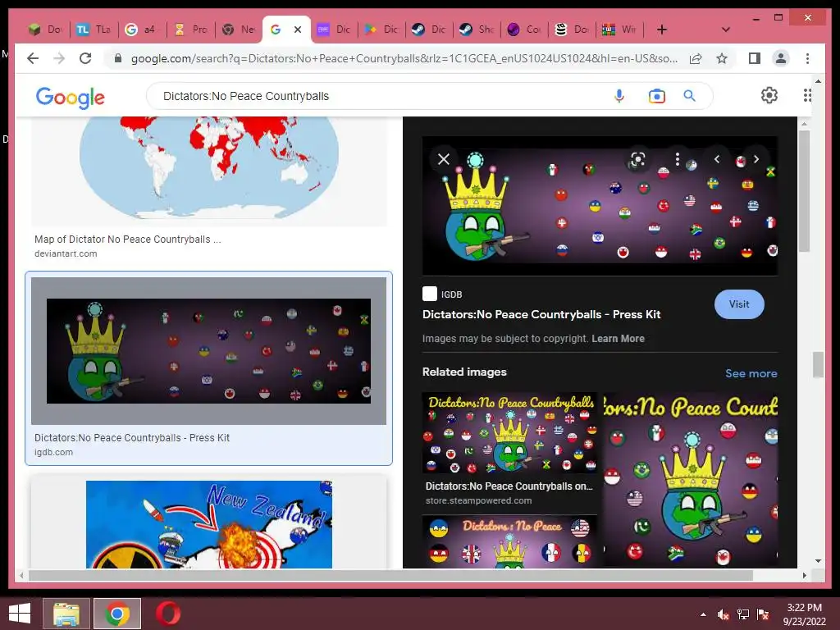Switch to the Co tab
The width and height of the screenshot is (840, 630).
click(x=525, y=30)
